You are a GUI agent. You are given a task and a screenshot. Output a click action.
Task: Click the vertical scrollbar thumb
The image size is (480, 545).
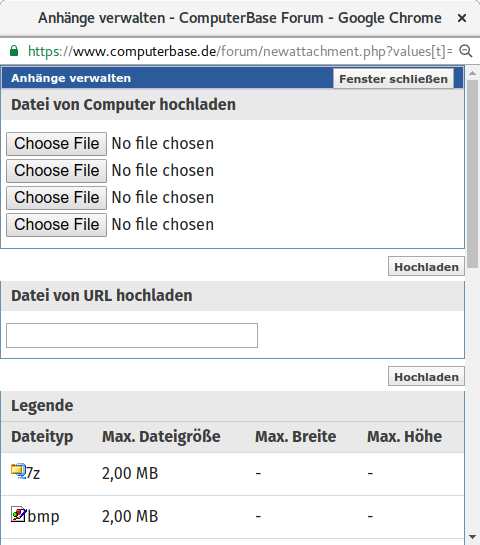472,174
